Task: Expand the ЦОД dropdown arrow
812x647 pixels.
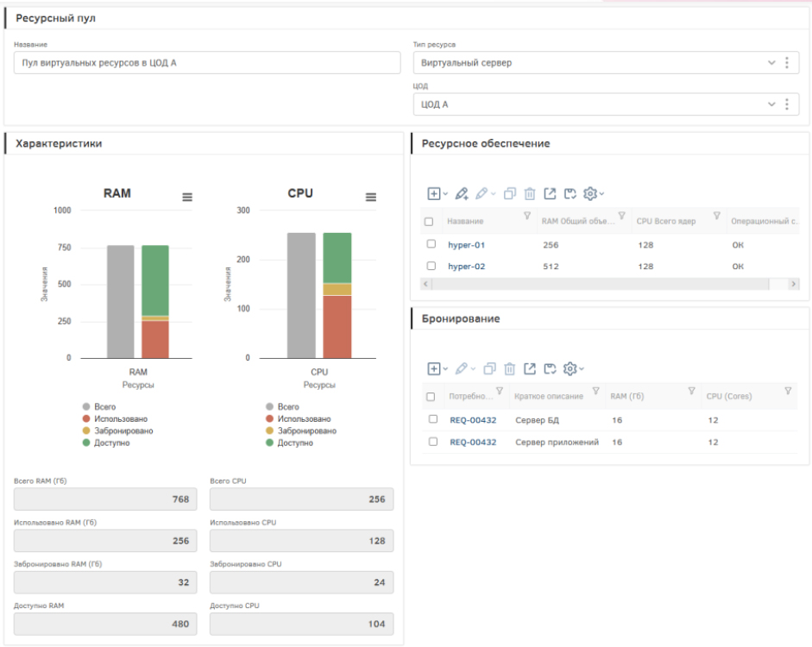Action: coord(771,104)
